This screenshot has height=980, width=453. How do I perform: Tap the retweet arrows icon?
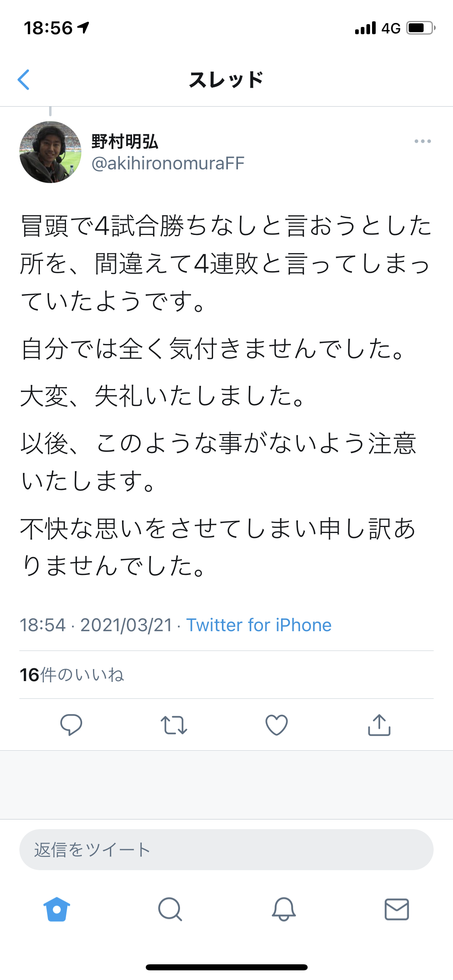coord(174,725)
